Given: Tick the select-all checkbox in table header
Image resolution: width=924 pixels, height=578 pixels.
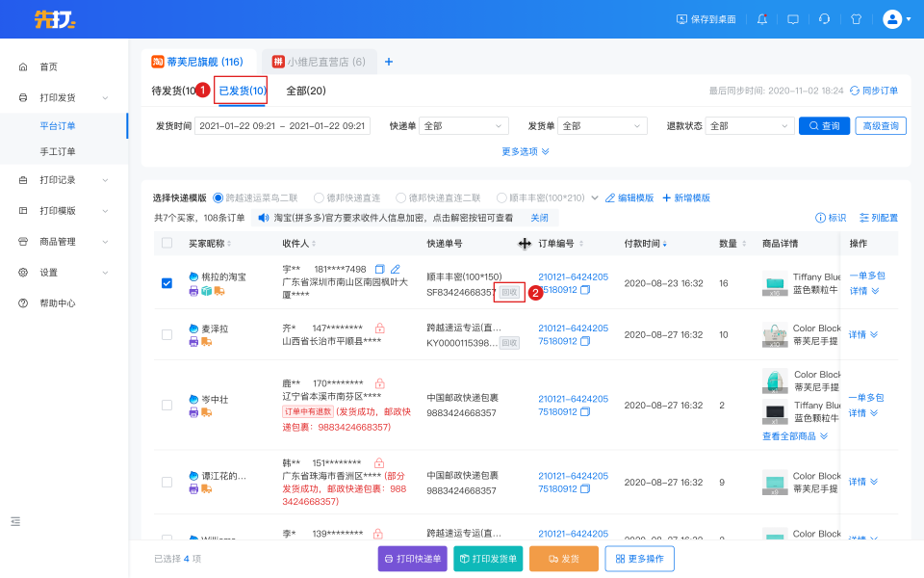Looking at the screenshot, I should pyautogui.click(x=167, y=244).
